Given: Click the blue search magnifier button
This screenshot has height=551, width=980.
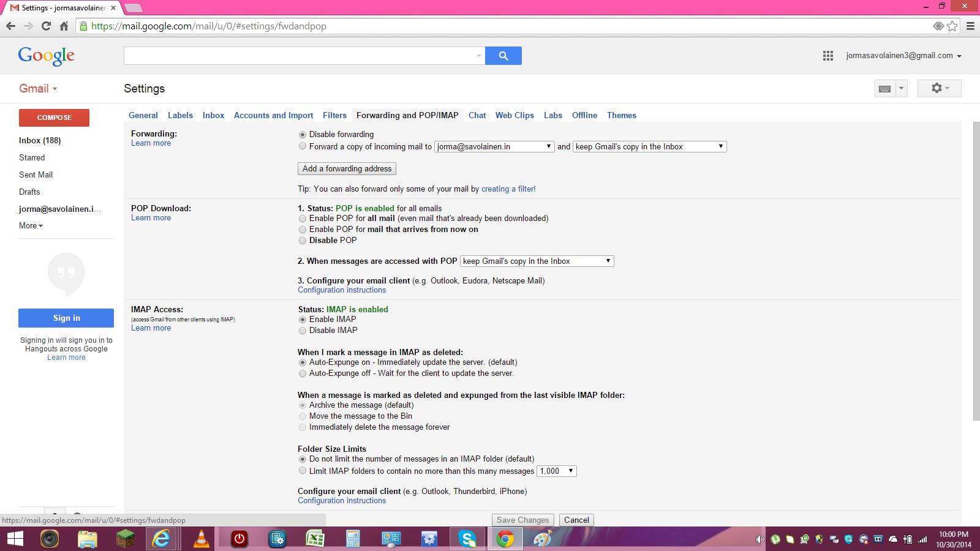Looking at the screenshot, I should click(503, 56).
